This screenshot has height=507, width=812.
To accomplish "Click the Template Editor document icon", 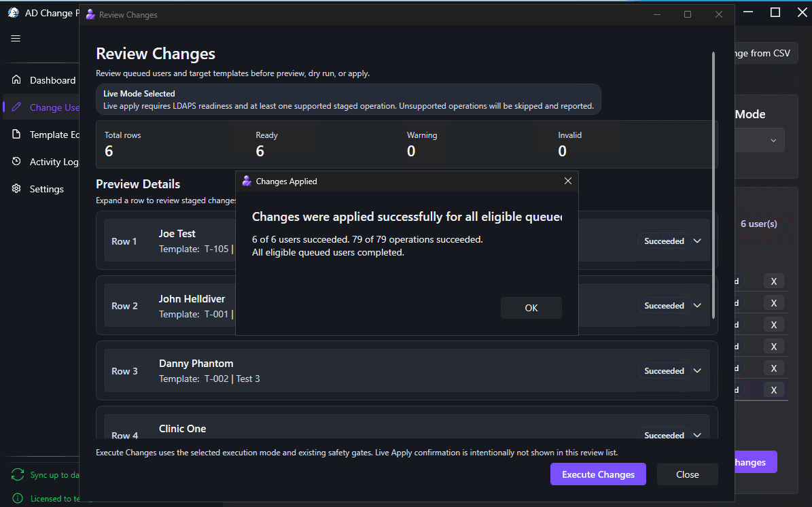I will (x=16, y=134).
